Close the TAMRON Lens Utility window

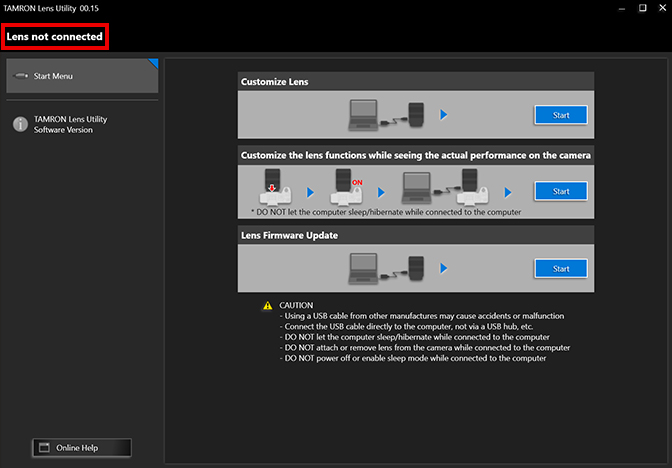[x=663, y=8]
